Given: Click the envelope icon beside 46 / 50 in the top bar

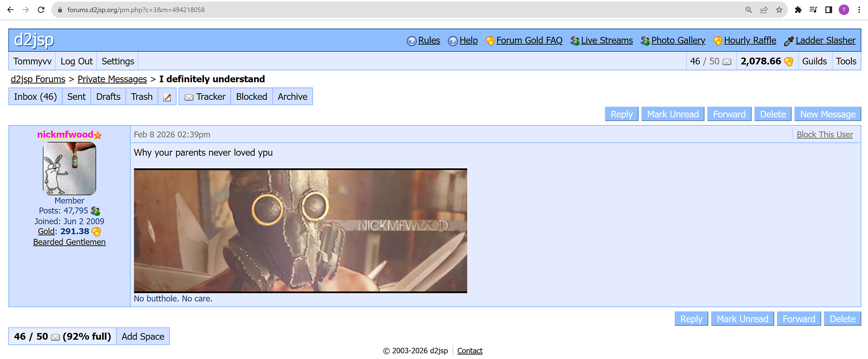Looking at the screenshot, I should [727, 62].
